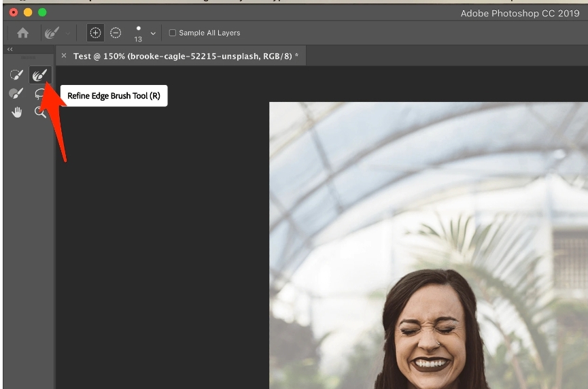The height and width of the screenshot is (389, 588).
Task: Select the Quick Selection tool
Action: tap(16, 75)
